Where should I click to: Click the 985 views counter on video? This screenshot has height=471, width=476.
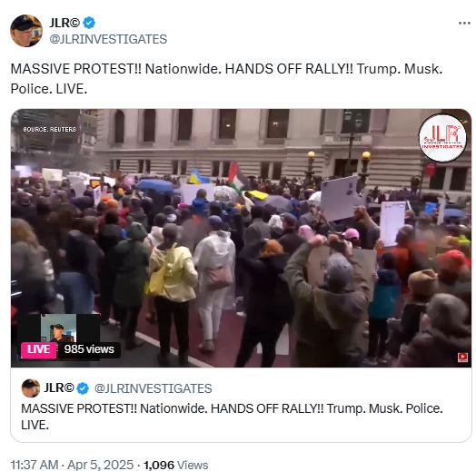(x=89, y=349)
